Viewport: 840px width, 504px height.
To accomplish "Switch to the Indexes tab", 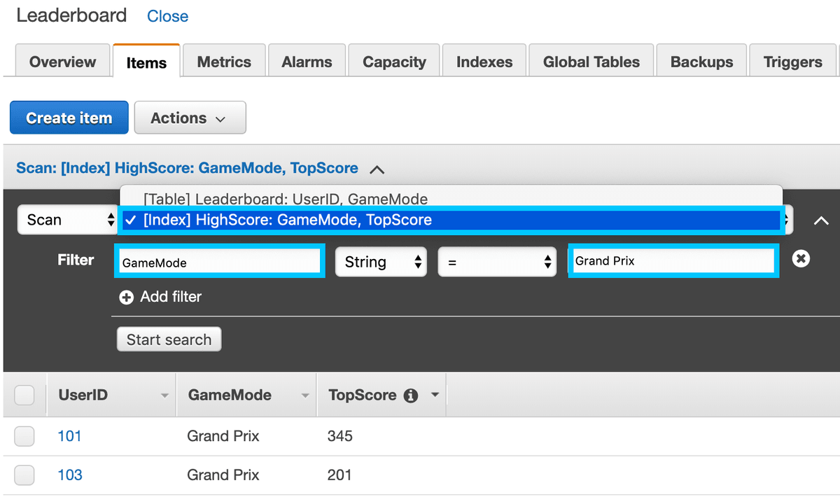I will click(484, 62).
